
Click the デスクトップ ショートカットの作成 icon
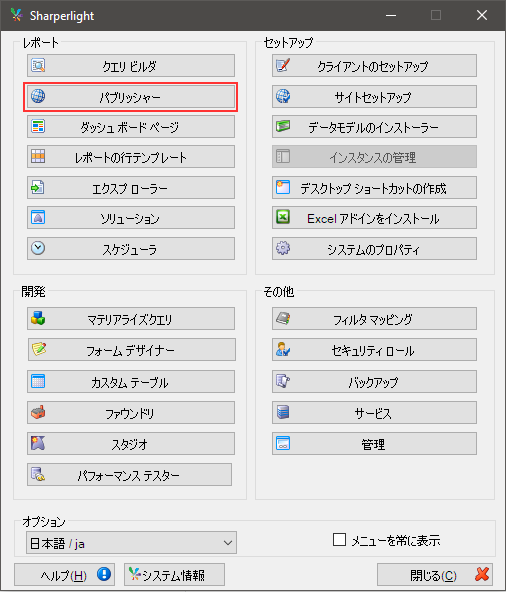[x=283, y=187]
